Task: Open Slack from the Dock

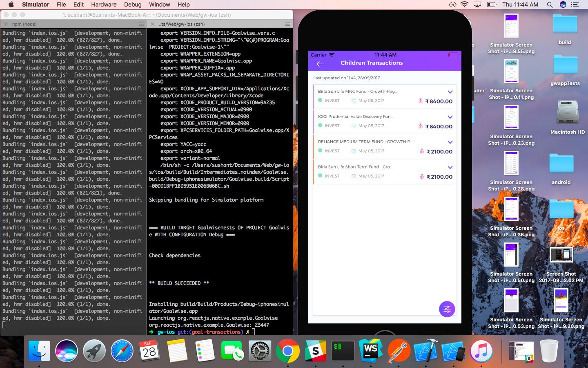Action: (x=315, y=351)
